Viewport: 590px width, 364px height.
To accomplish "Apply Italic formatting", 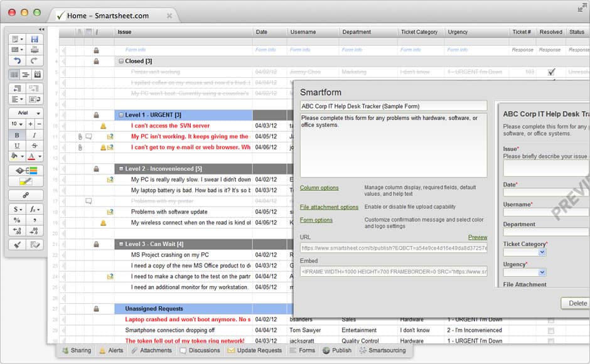I will [x=35, y=135].
